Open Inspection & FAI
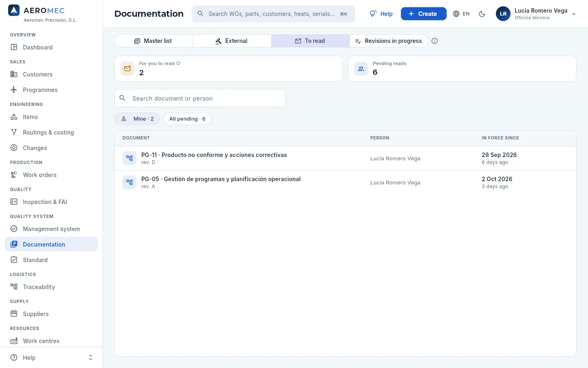This screenshot has width=588, height=368. tap(51, 202)
